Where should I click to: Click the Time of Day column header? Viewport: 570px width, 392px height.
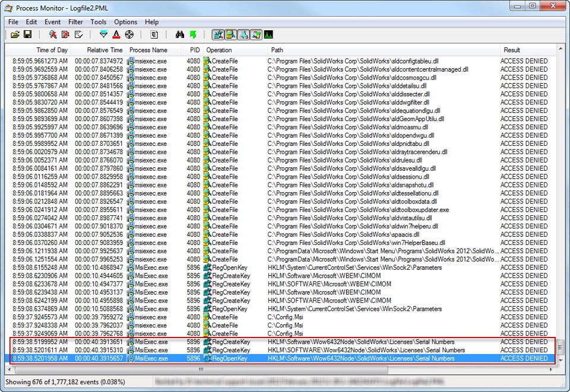38,50
